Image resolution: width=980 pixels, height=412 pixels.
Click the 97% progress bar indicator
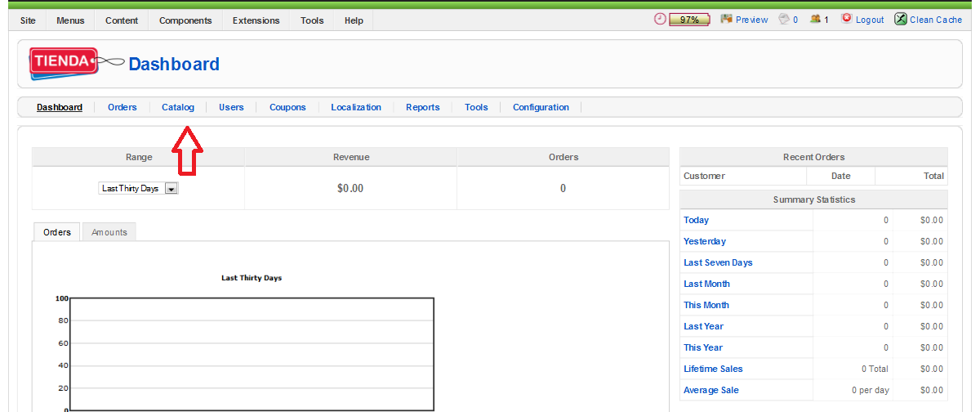(x=689, y=20)
